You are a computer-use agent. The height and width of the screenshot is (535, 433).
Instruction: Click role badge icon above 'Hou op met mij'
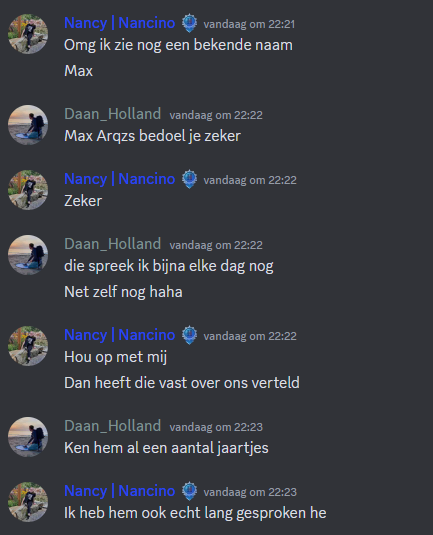[189, 335]
